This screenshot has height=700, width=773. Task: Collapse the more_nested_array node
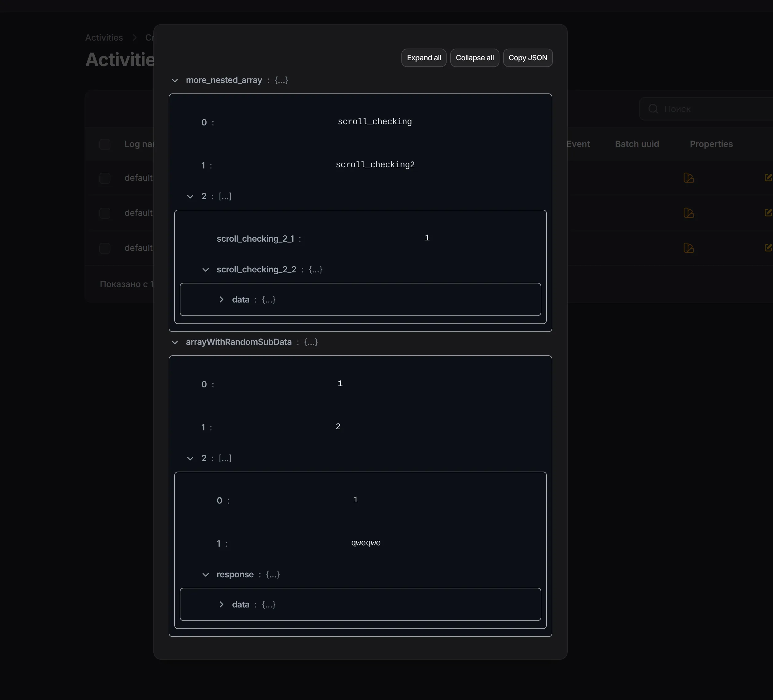click(175, 81)
